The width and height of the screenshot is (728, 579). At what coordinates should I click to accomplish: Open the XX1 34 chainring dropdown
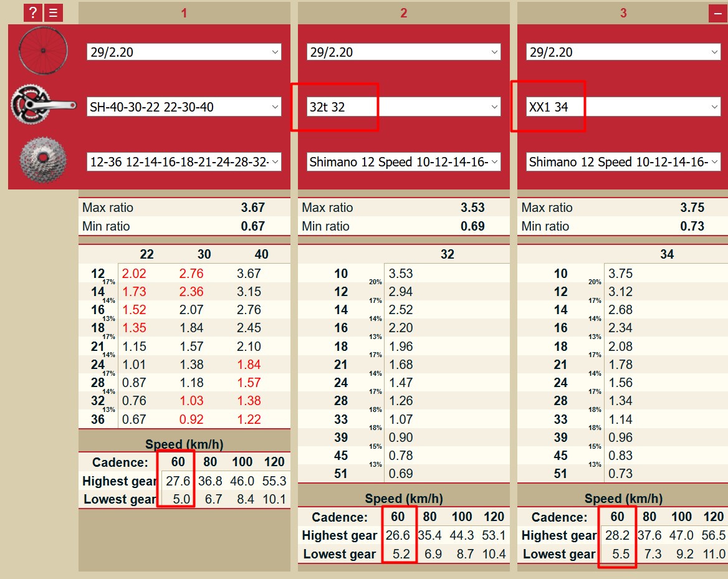click(623, 107)
